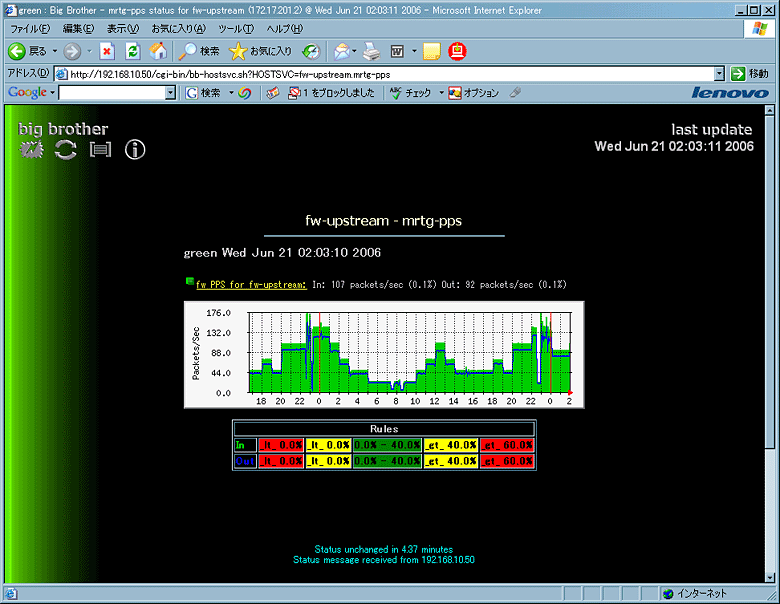Open the IE History toolbar icon
The height and width of the screenshot is (604, 780).
point(312,51)
